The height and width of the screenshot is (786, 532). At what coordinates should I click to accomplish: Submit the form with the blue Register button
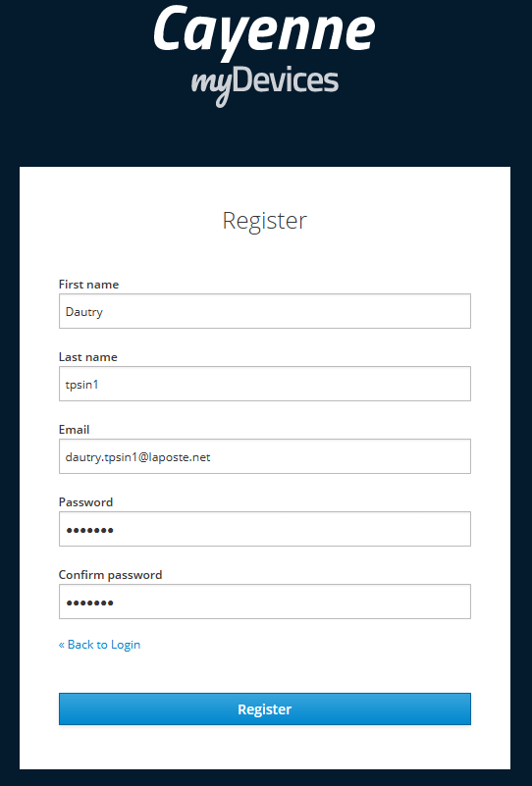[x=265, y=709]
